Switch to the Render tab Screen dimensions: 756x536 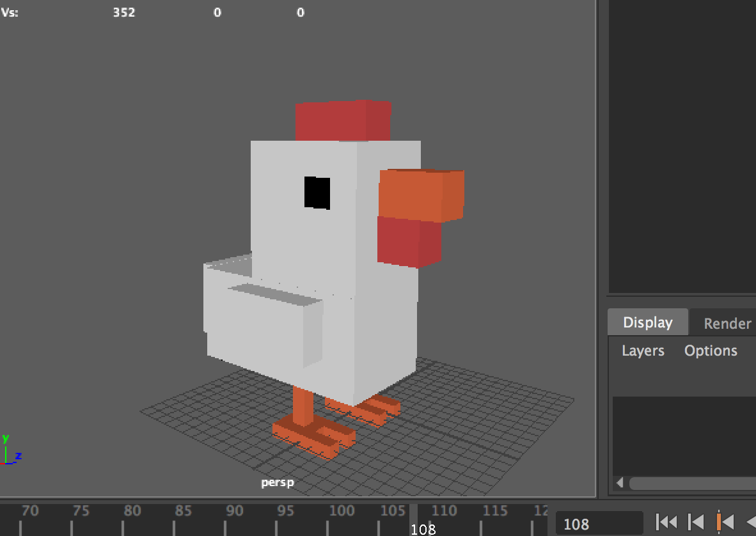[x=727, y=323]
